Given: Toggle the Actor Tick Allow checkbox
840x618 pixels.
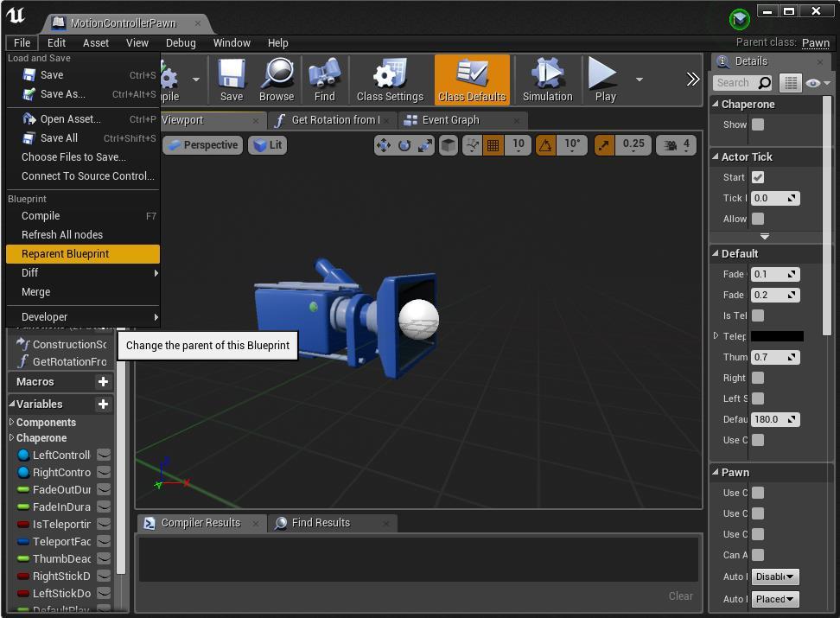Looking at the screenshot, I should point(758,219).
